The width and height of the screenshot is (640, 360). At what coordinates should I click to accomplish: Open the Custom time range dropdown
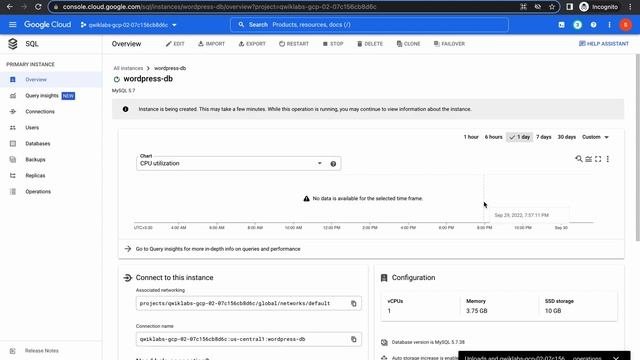point(595,137)
